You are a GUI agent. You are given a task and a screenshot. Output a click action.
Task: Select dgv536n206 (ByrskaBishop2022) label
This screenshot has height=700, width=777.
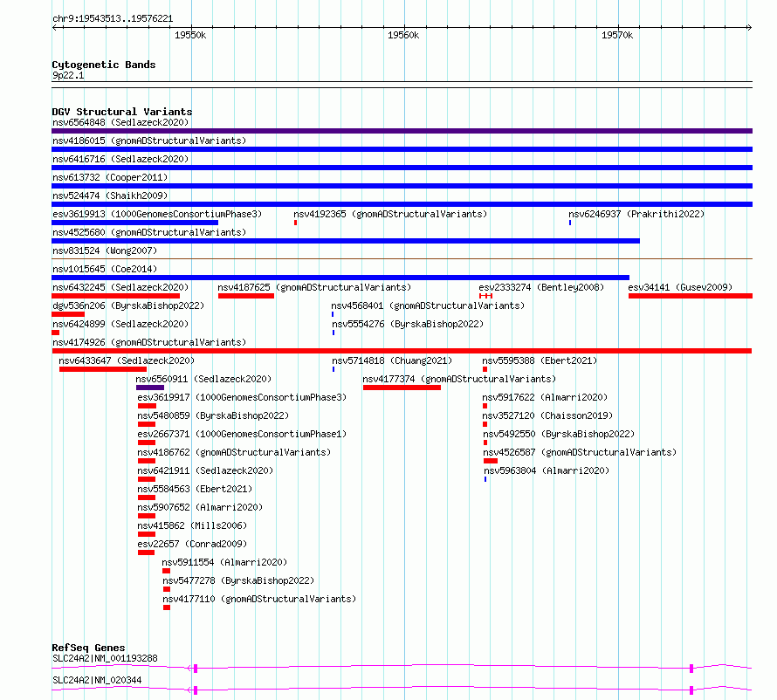click(128, 305)
